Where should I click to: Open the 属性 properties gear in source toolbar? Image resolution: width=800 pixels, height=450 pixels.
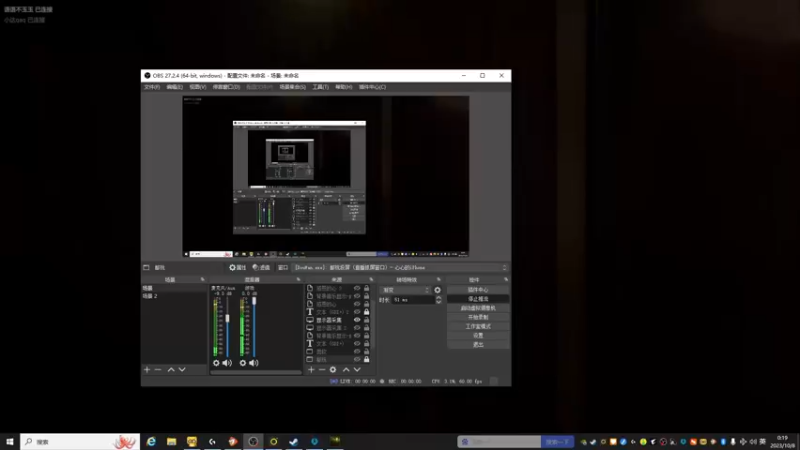pos(238,267)
